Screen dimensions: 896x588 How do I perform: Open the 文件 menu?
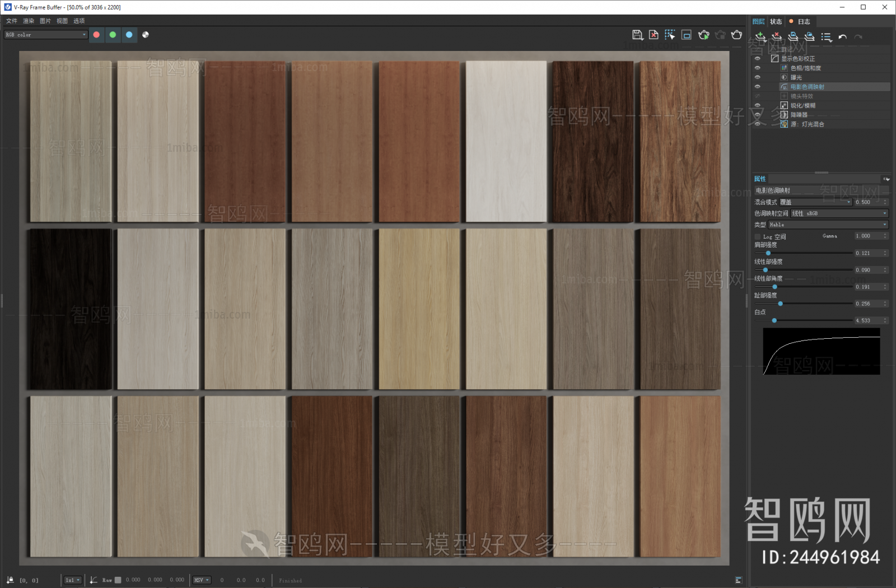pos(12,21)
